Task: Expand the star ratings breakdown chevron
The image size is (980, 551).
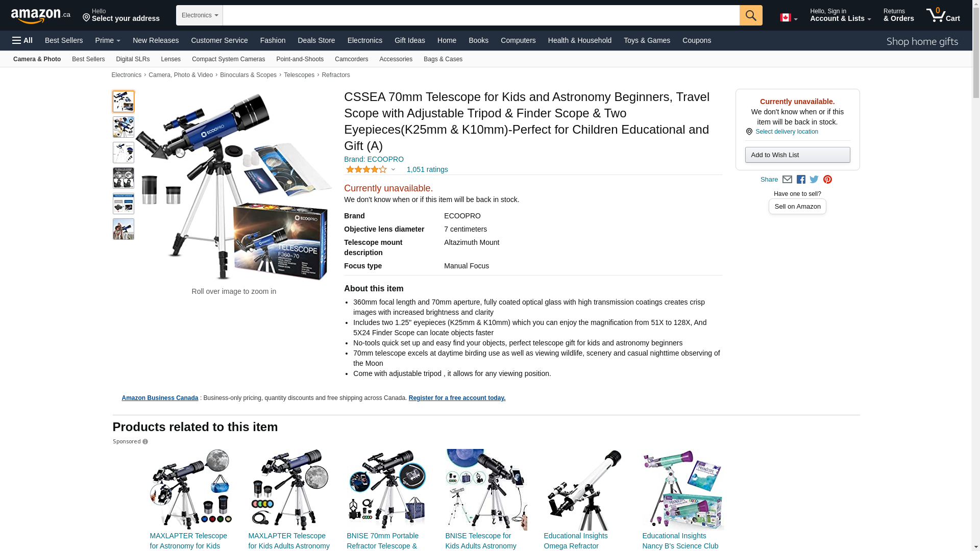Action: pyautogui.click(x=393, y=169)
